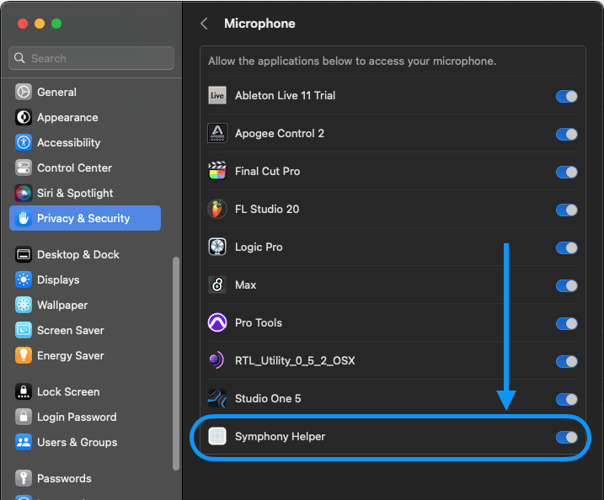Select Users & Groups in sidebar
The image size is (604, 500).
tap(85, 442)
